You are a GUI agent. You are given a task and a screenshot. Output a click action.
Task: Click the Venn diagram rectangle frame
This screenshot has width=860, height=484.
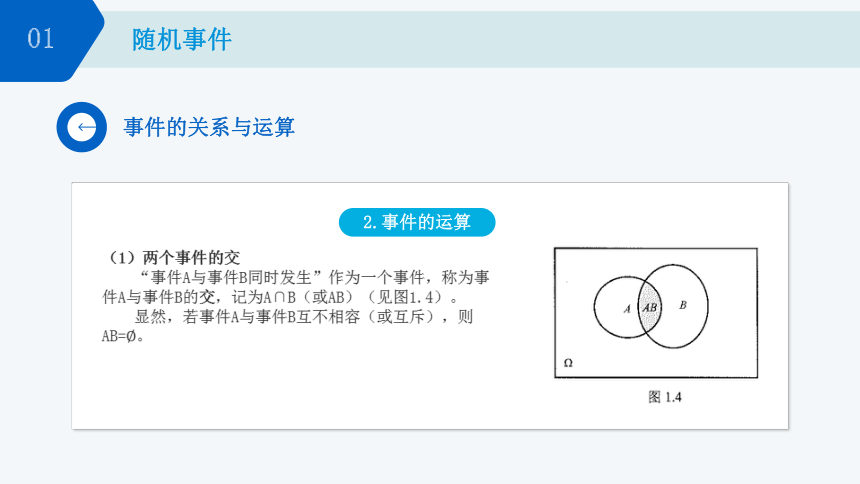tap(656, 313)
